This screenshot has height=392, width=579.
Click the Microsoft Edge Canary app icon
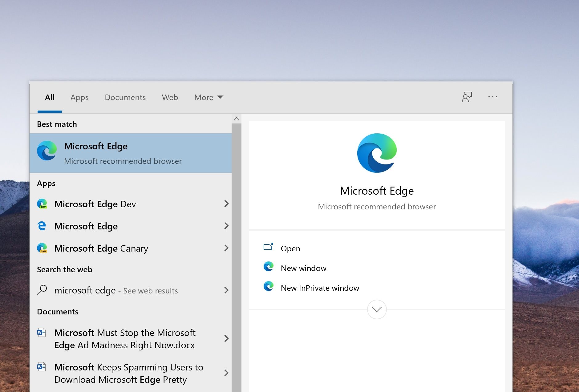pos(42,248)
